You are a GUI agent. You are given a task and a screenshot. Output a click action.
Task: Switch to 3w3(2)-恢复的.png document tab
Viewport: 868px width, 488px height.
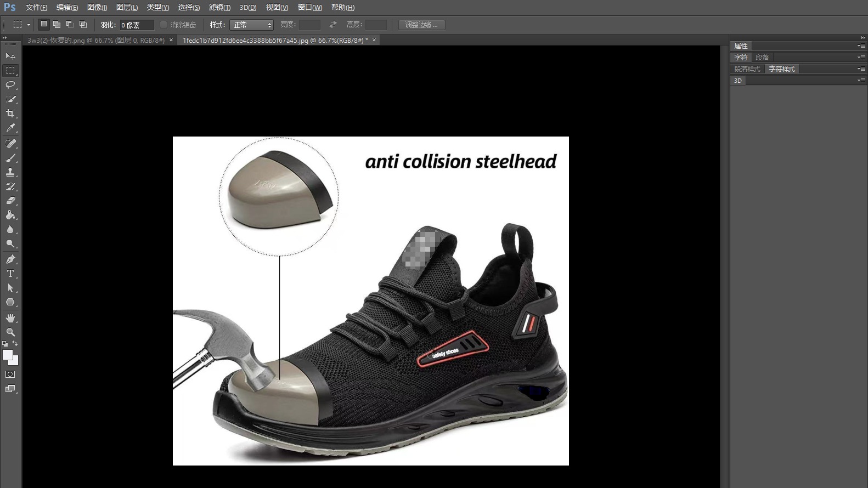(x=96, y=40)
